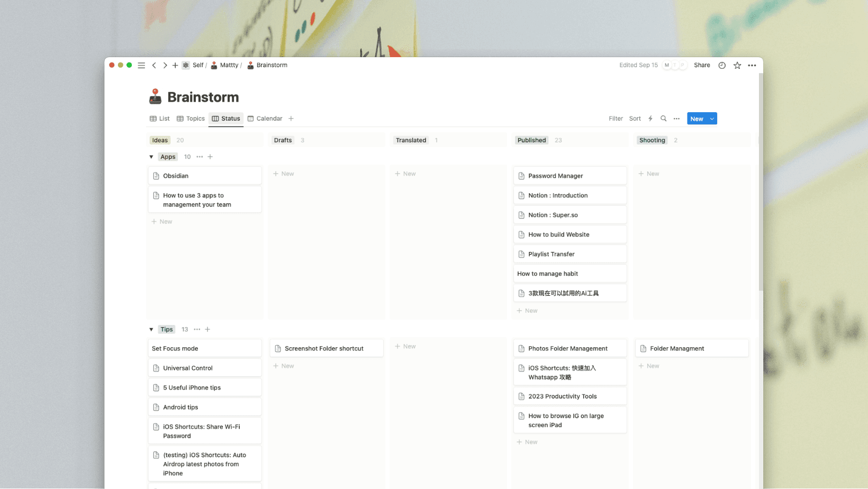This screenshot has height=489, width=868.
Task: Open the page history clock icon
Action: pos(722,65)
